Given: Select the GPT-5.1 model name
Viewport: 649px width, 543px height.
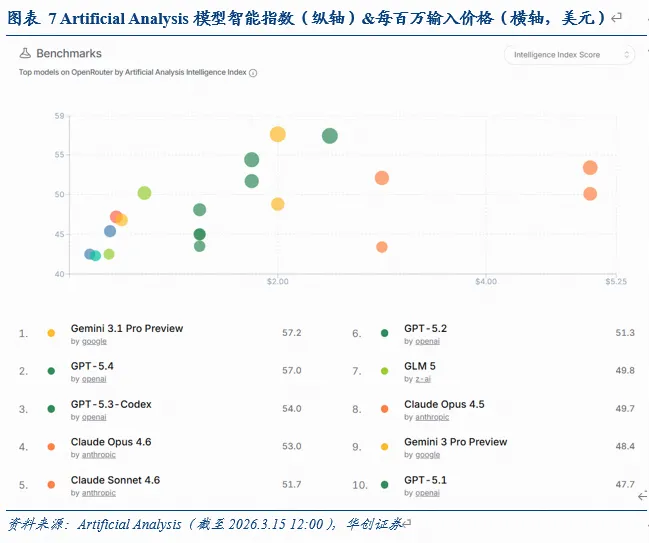Looking at the screenshot, I should click(x=425, y=480).
